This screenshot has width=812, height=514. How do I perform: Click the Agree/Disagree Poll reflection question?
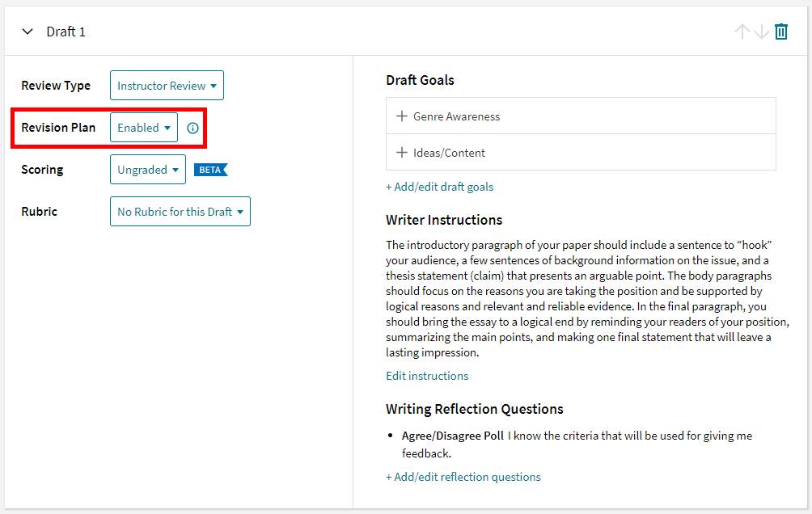[450, 435]
